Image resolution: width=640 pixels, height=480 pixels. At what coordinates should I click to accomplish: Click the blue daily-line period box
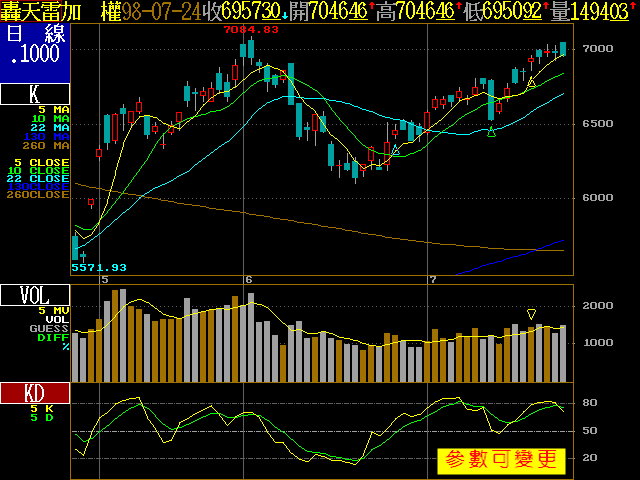35,53
